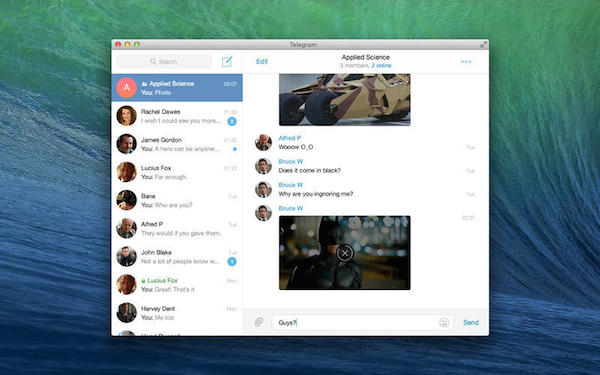This screenshot has width=600, height=375.
Task: Click the Search chats field
Action: coord(164,61)
